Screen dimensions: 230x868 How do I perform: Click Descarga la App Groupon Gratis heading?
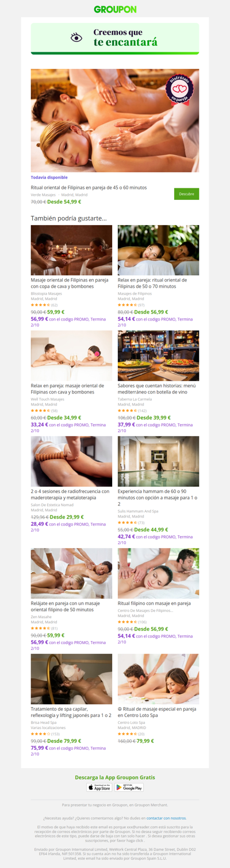[115, 777]
